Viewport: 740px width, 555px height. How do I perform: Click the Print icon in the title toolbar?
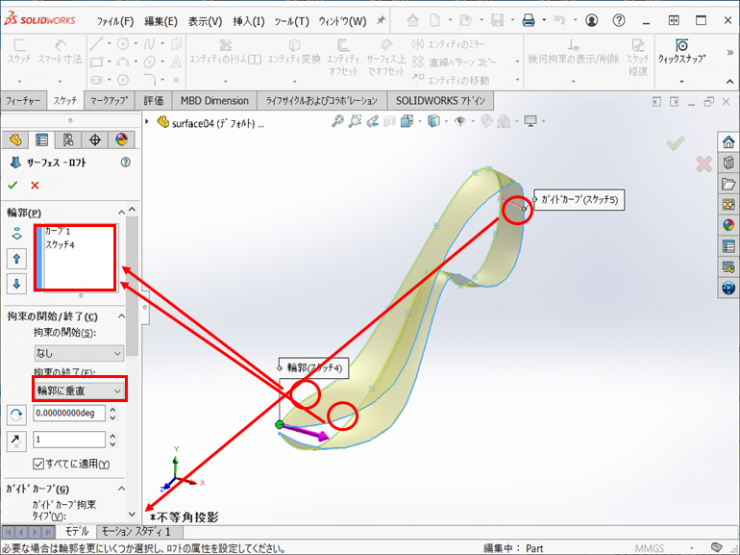coord(528,21)
